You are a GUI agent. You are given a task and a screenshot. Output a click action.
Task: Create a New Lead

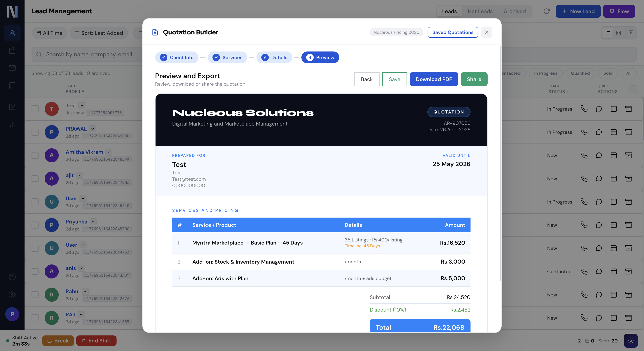pos(578,11)
